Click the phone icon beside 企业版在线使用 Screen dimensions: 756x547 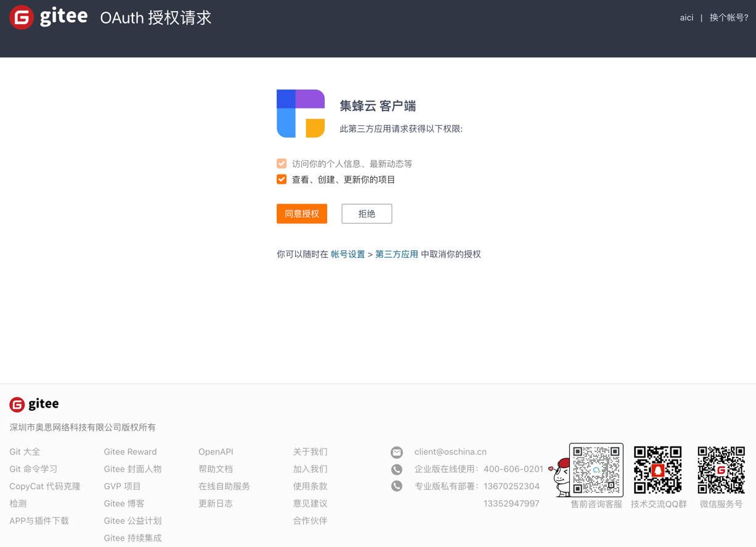(397, 469)
